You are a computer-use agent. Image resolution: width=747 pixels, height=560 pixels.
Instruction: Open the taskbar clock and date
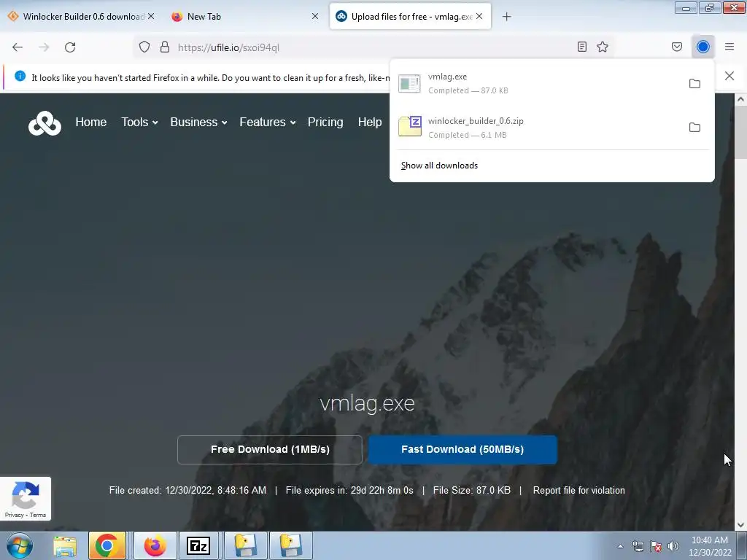[x=710, y=546]
